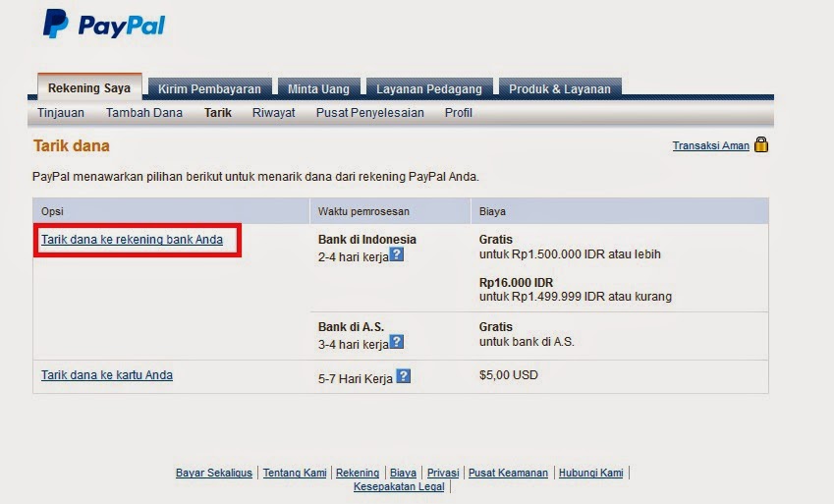The width and height of the screenshot is (834, 504).
Task: Open the Profil submenu item
Action: point(459,113)
